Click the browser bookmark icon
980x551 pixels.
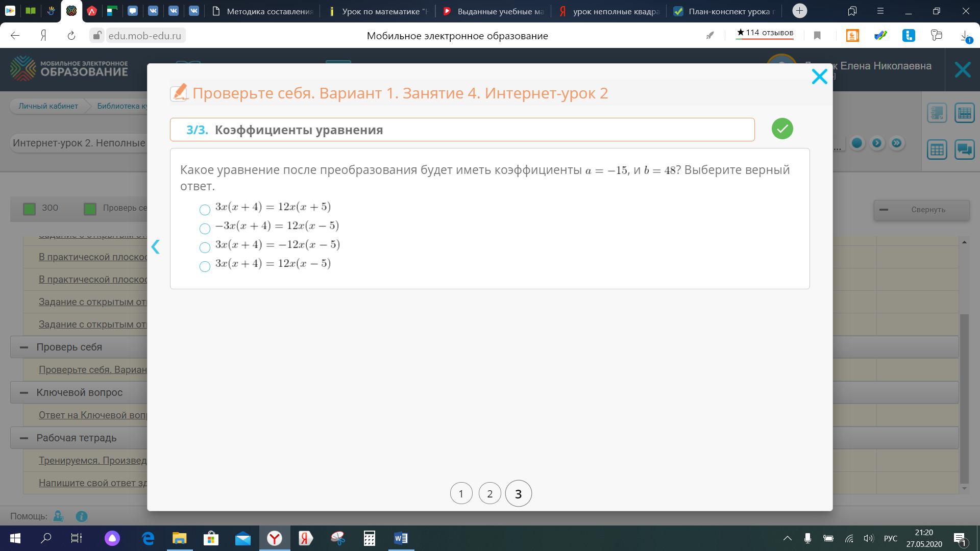(x=817, y=35)
